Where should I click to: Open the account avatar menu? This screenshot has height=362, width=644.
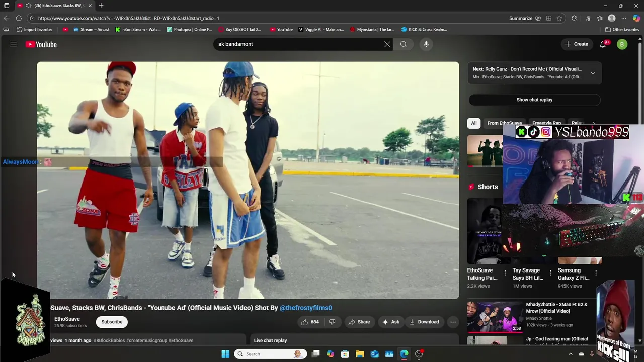coord(622,44)
